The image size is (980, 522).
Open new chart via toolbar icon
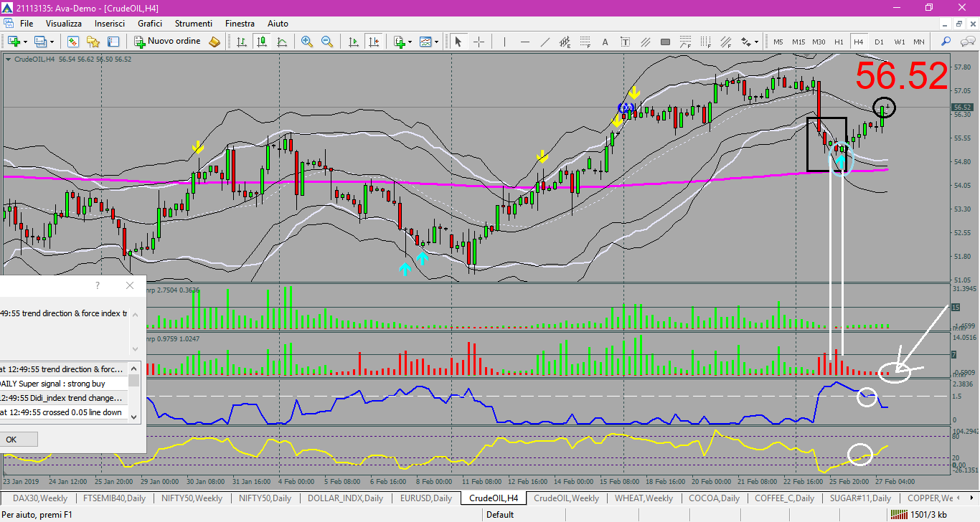[14, 42]
